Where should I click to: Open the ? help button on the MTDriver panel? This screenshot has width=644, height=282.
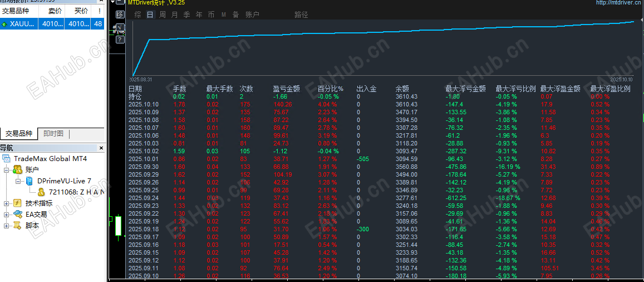120,40
